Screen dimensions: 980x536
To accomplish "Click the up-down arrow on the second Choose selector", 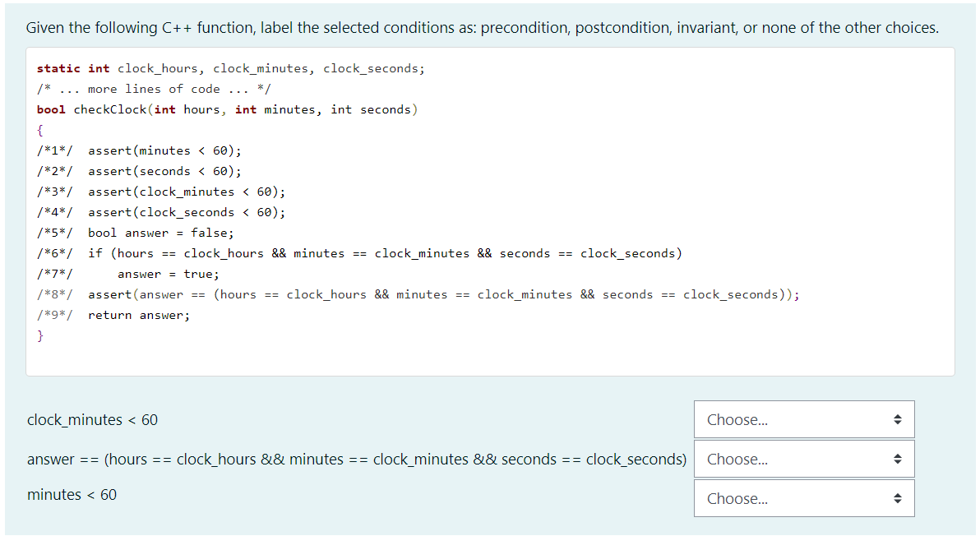I will pyautogui.click(x=897, y=459).
